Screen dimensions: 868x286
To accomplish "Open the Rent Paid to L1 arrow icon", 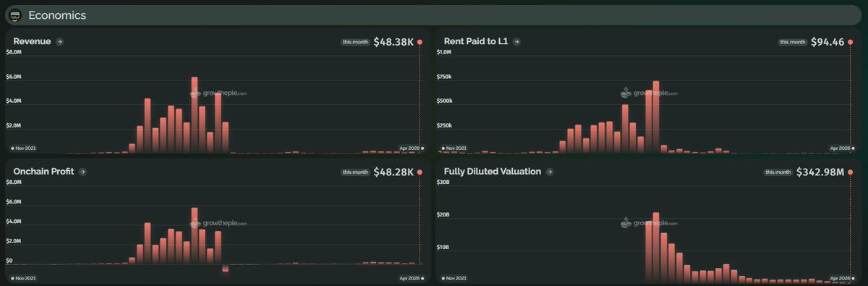I will (x=517, y=42).
